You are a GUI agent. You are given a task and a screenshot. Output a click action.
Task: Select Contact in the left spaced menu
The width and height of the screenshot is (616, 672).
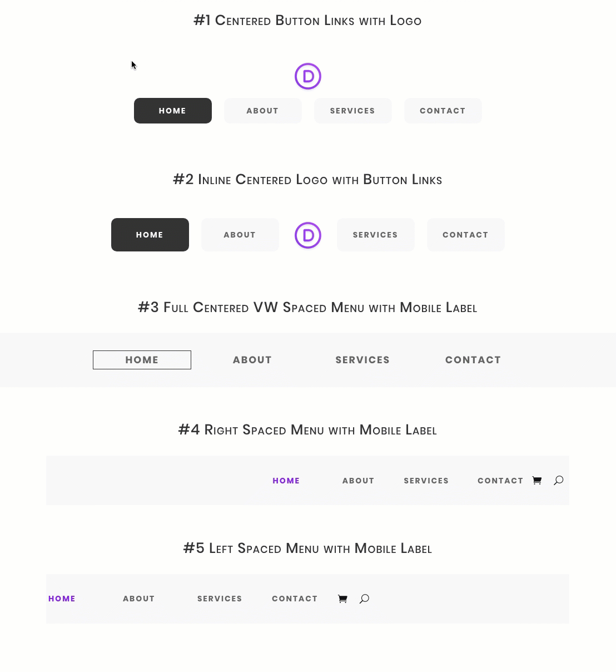click(295, 599)
